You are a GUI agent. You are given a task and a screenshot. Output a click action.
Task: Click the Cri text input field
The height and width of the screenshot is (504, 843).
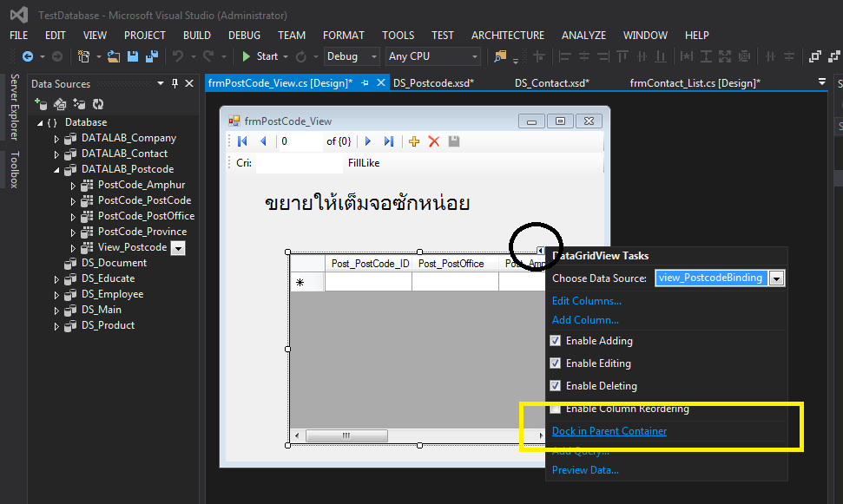point(299,163)
